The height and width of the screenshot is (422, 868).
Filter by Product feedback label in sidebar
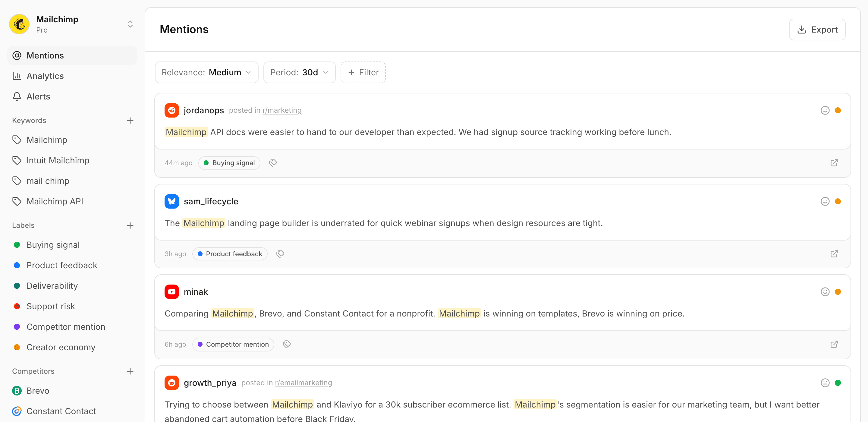pos(72,266)
